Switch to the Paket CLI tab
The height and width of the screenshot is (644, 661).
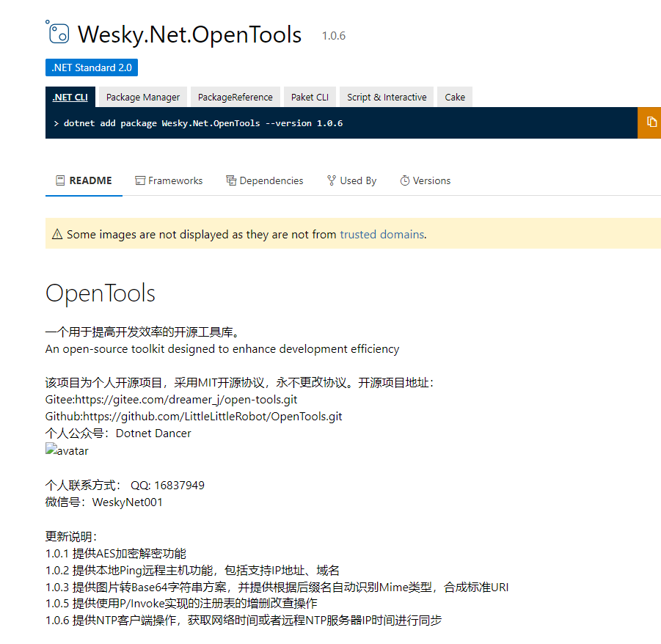(x=310, y=97)
